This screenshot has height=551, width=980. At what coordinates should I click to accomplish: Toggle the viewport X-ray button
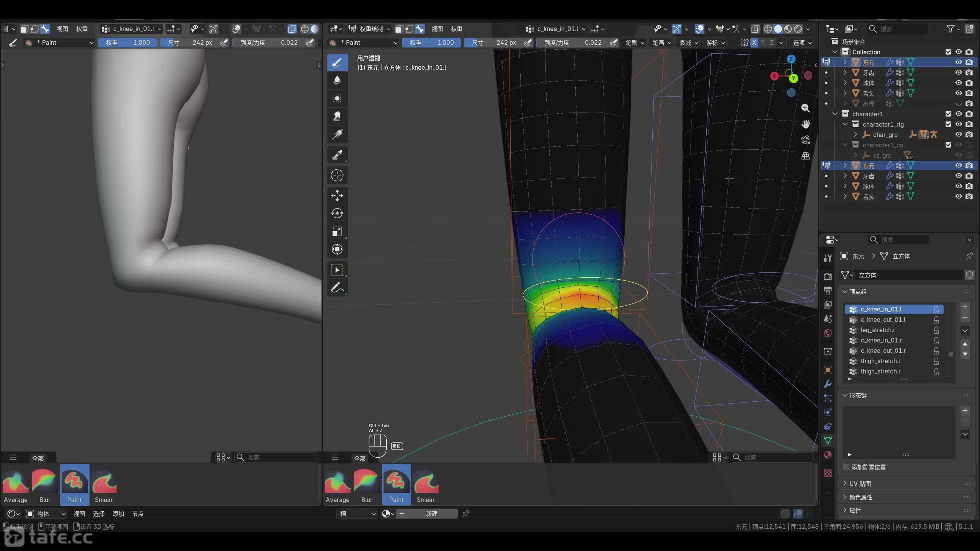pos(755,29)
